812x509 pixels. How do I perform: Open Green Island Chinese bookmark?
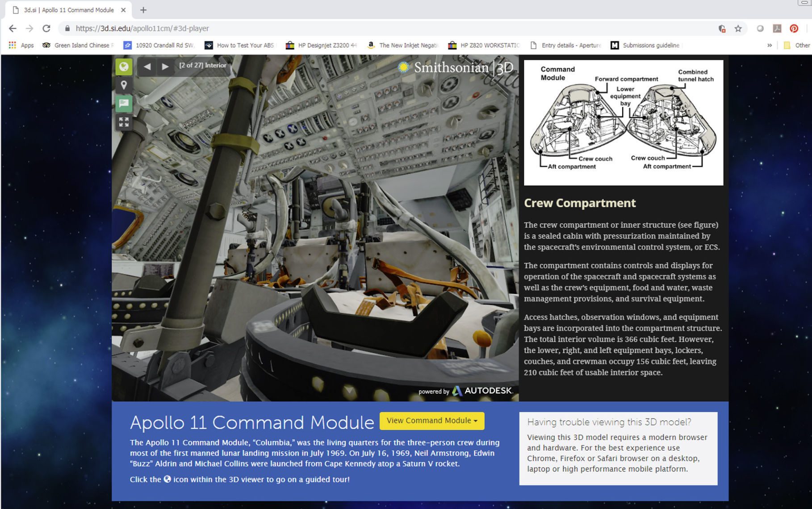78,45
